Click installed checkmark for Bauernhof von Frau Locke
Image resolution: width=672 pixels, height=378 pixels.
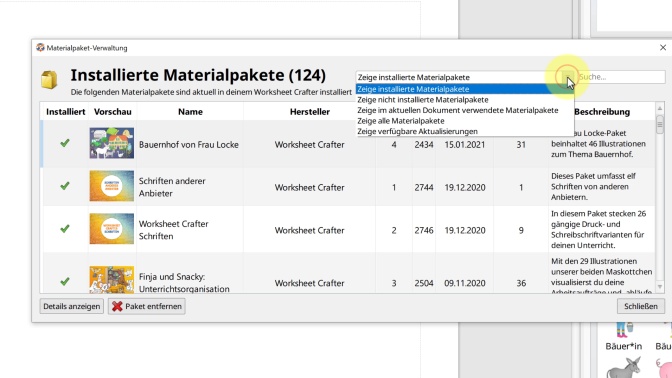65,143
